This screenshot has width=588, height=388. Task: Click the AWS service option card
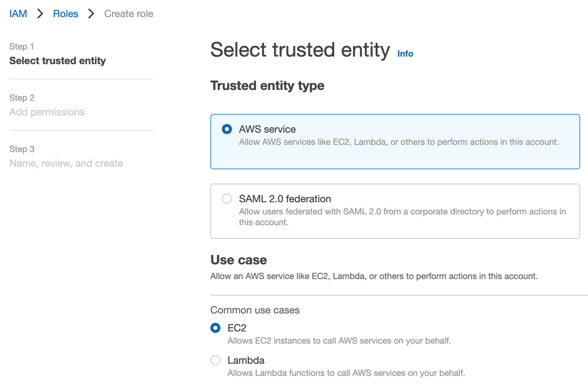click(x=395, y=141)
